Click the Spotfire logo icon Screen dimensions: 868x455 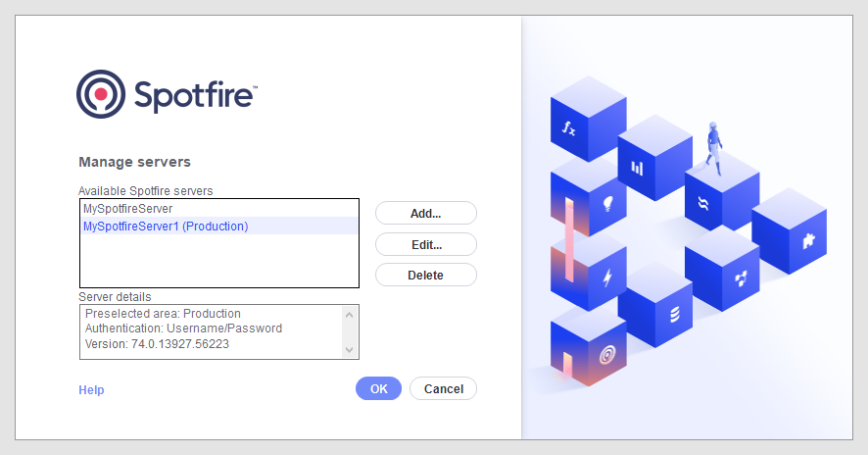pyautogui.click(x=101, y=94)
